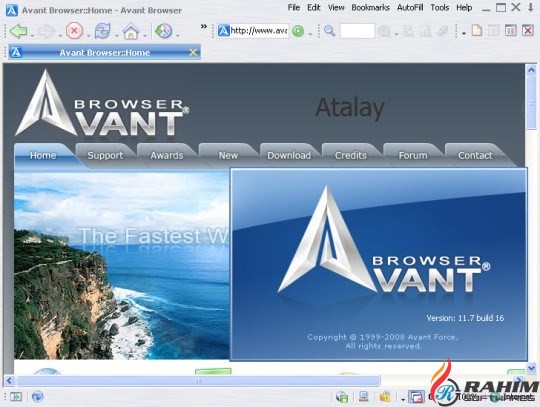The height and width of the screenshot is (407, 540).
Task: Click the sidebar toggle icon in status bar
Action: point(15,397)
